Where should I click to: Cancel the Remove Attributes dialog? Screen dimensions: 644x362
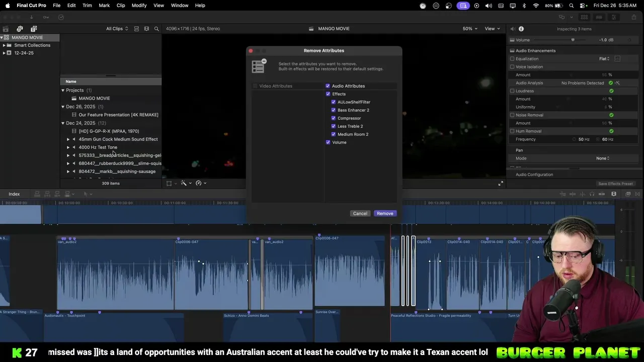click(360, 214)
